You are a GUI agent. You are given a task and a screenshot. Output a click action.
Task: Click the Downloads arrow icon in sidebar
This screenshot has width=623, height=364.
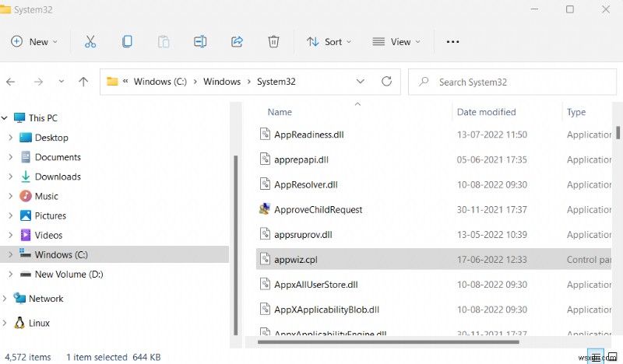[26, 177]
